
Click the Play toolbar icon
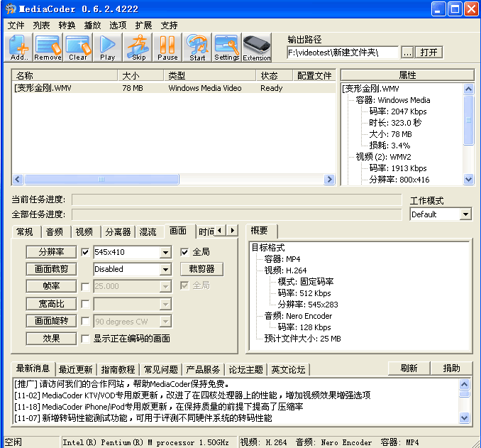pos(107,48)
